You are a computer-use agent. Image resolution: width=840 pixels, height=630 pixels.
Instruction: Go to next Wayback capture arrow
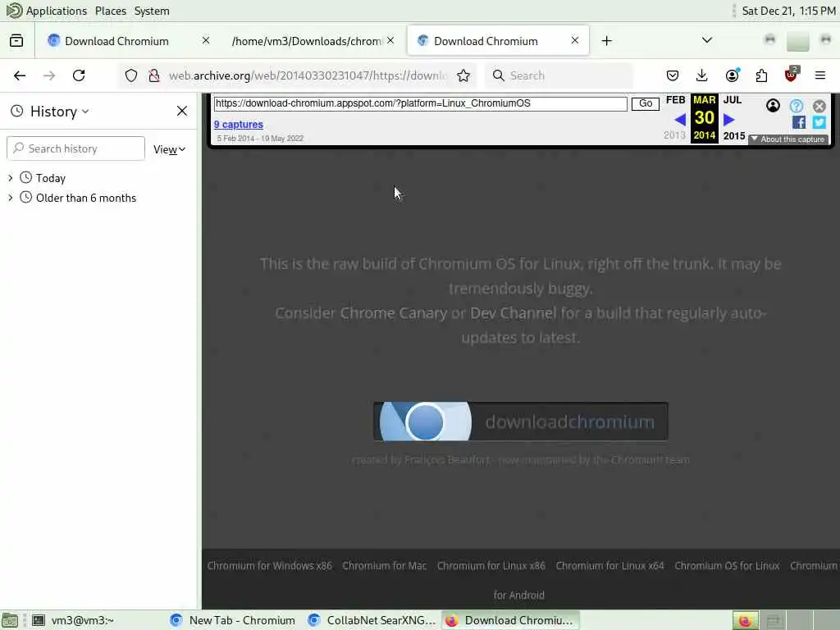pos(728,120)
